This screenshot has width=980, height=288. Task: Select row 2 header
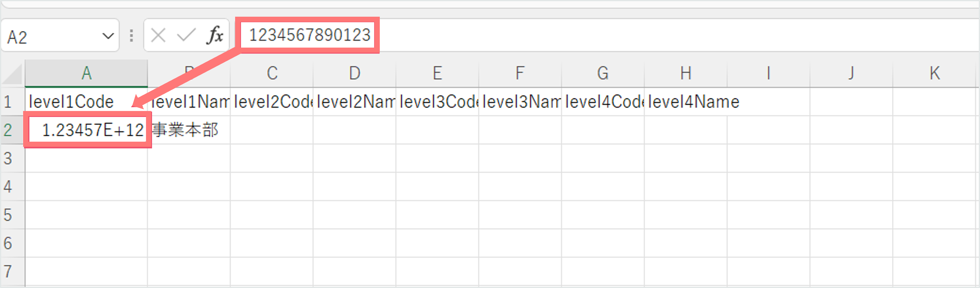pyautogui.click(x=12, y=130)
